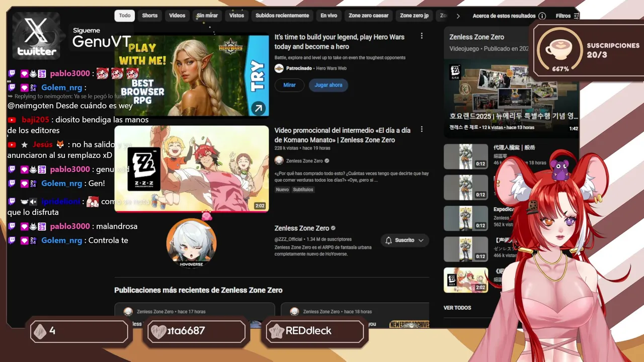The height and width of the screenshot is (362, 644).
Task: Play the second 0:12 sidebar video thumbnail
Action: click(466, 187)
